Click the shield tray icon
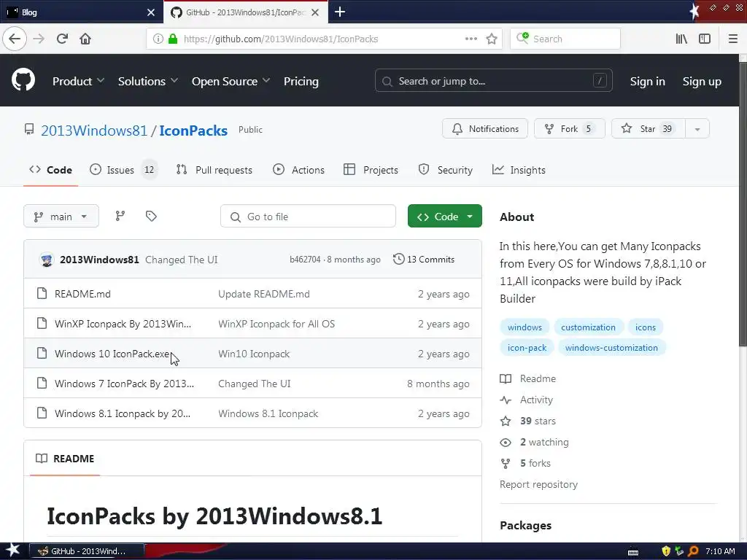 [666, 551]
